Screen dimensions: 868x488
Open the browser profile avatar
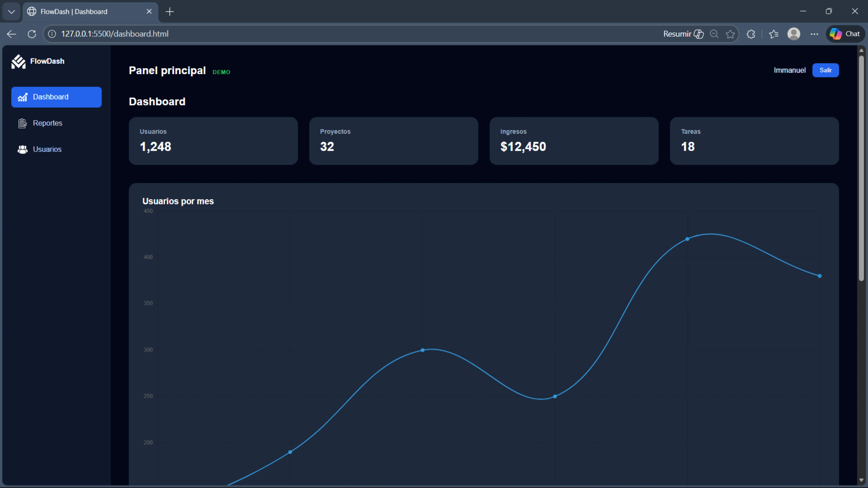[794, 34]
